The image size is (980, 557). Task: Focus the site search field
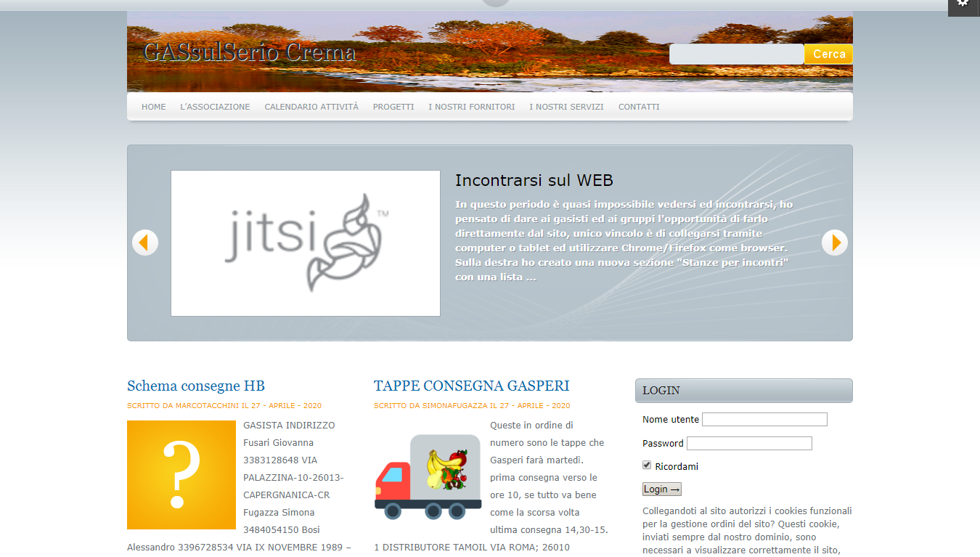736,54
